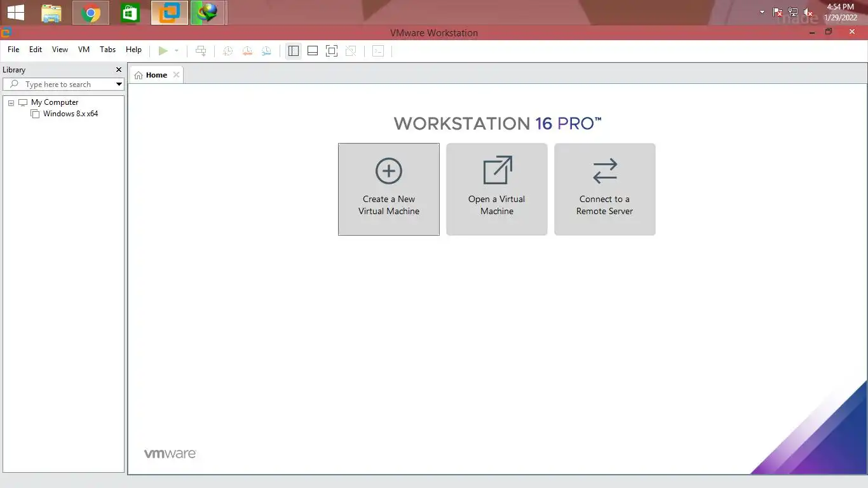Enter full screen mode via toolbar icon
This screenshot has height=488, width=868.
tap(332, 51)
